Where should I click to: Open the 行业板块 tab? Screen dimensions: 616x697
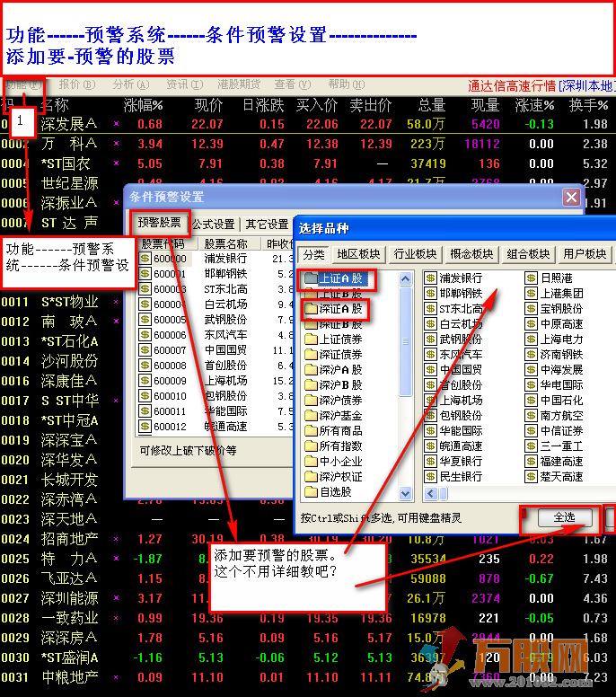point(415,254)
